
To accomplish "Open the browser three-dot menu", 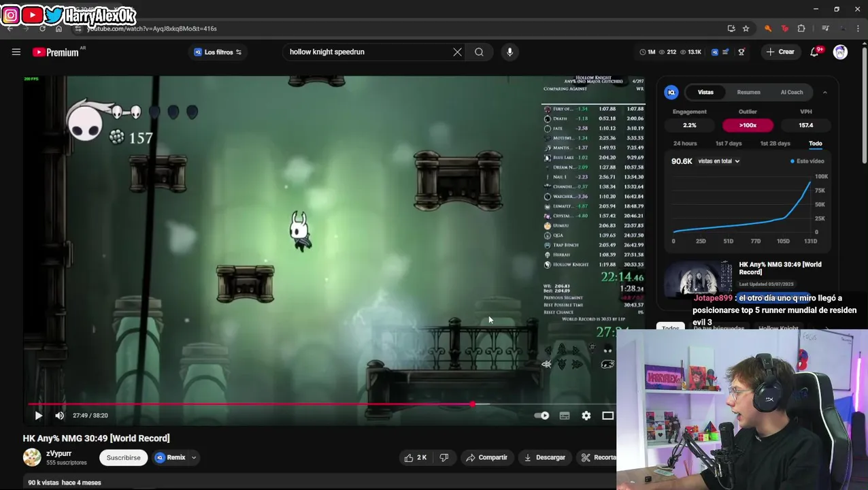I will click(858, 29).
